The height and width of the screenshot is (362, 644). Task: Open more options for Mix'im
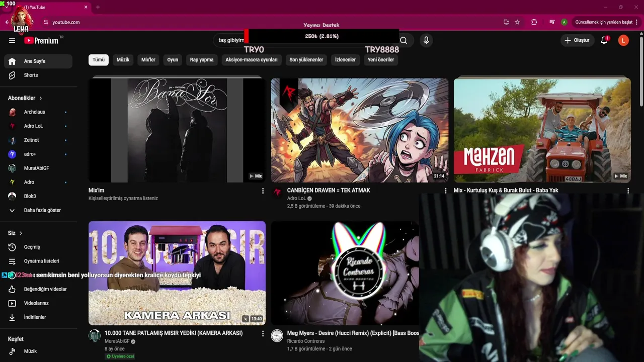coord(263,191)
